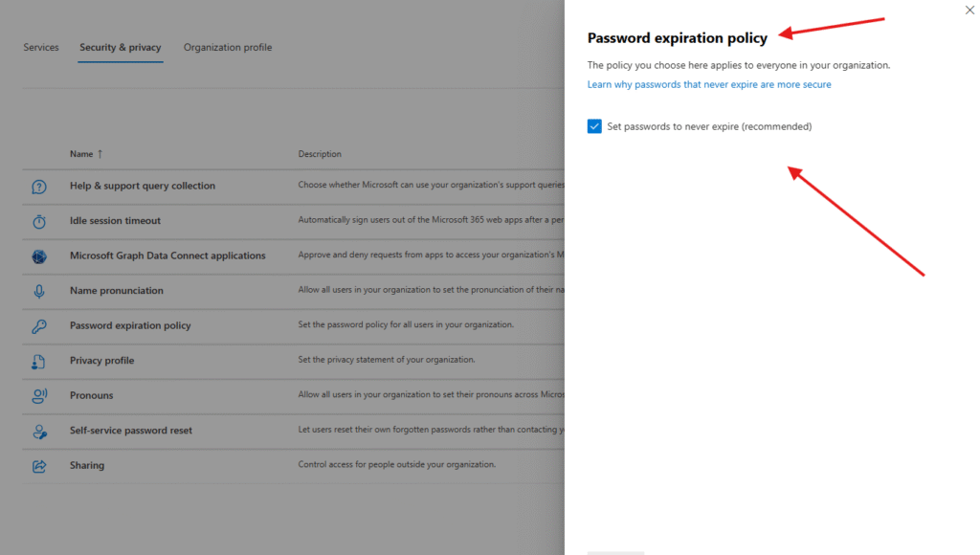The image size is (980, 555).
Task: Open the Idle session timeout setting
Action: click(x=115, y=221)
